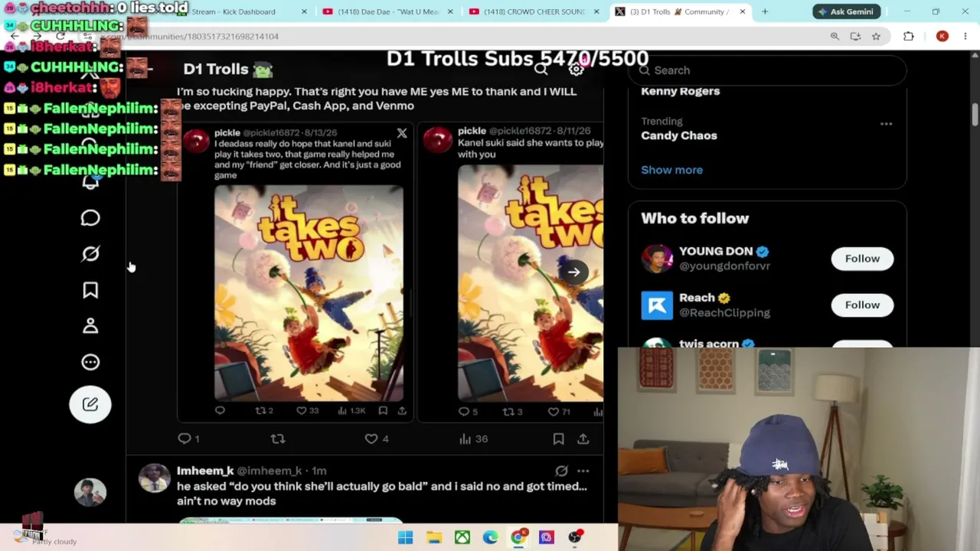Follow YOUNG DON

tap(862, 259)
